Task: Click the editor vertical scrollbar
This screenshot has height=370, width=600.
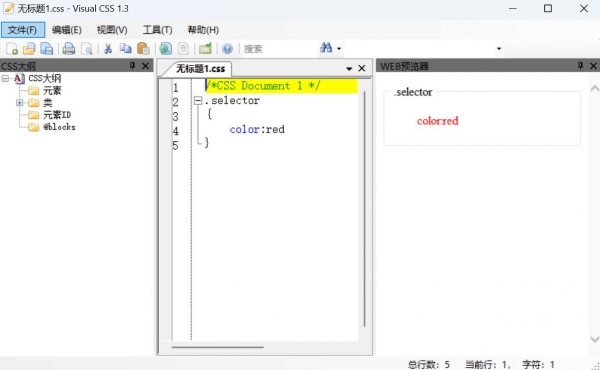Action: [x=364, y=209]
